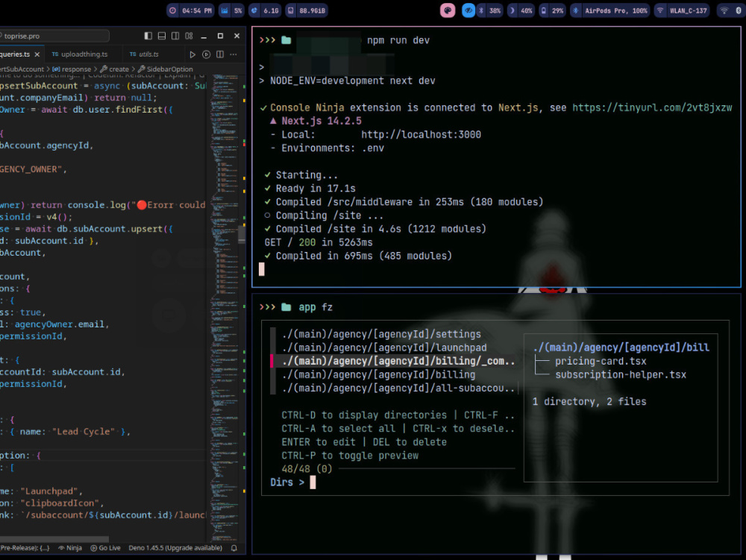
Task: Split the editor to the right
Action: 220,54
